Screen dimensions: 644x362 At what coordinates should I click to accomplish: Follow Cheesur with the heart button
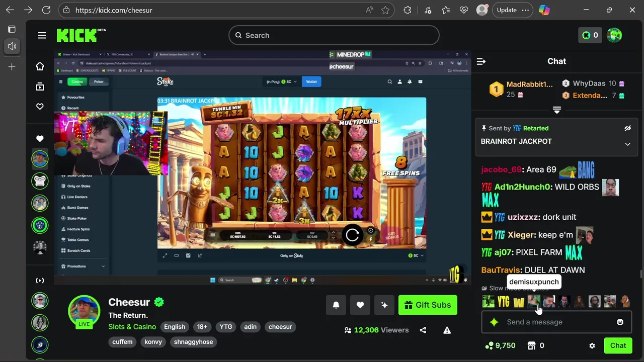pos(360,305)
